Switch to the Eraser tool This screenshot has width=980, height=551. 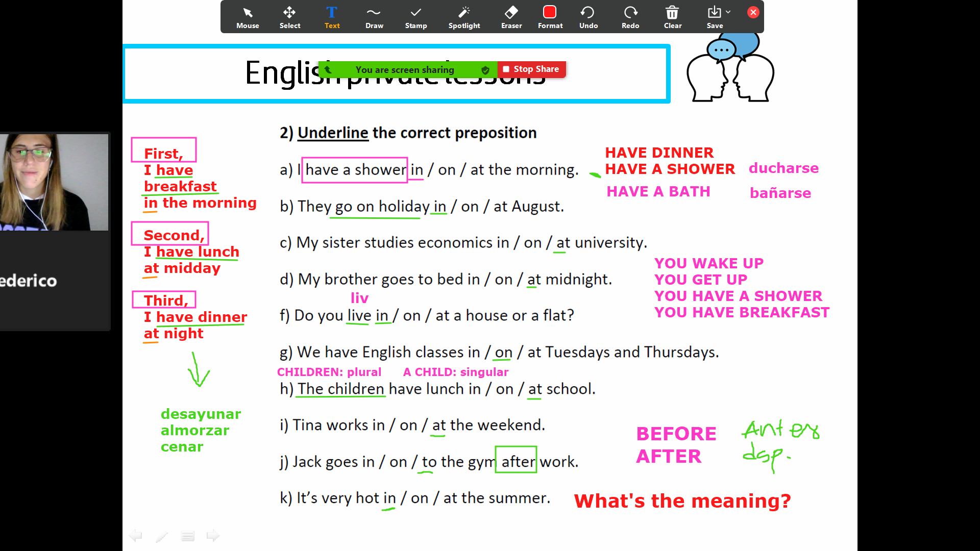(511, 17)
